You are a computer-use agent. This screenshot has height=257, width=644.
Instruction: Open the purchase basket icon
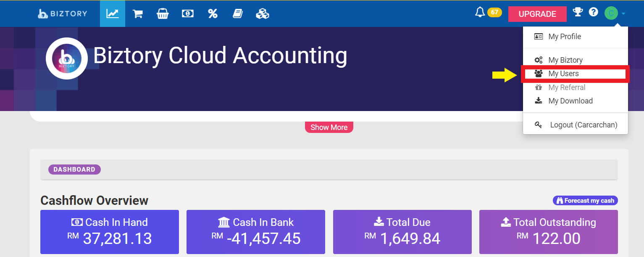coord(163,14)
